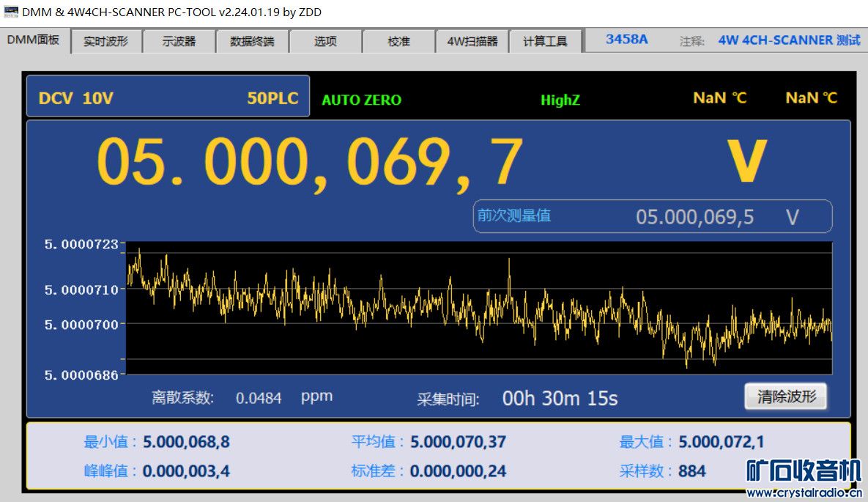Image resolution: width=868 pixels, height=502 pixels.
Task: Click inside the waveform trend graph
Action: [x=480, y=308]
